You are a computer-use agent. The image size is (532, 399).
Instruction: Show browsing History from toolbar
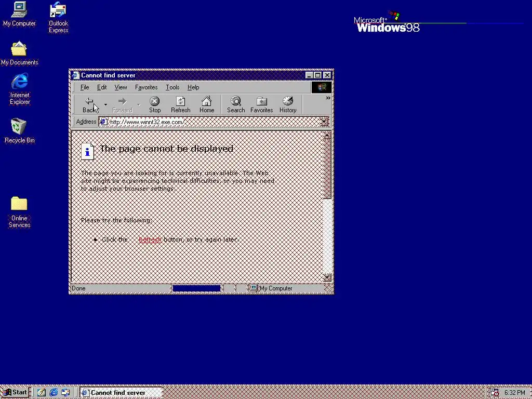coord(288,105)
